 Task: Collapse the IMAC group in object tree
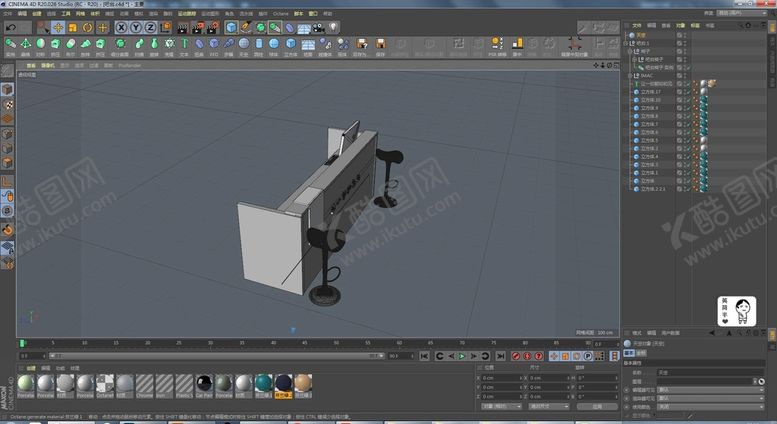tap(630, 75)
